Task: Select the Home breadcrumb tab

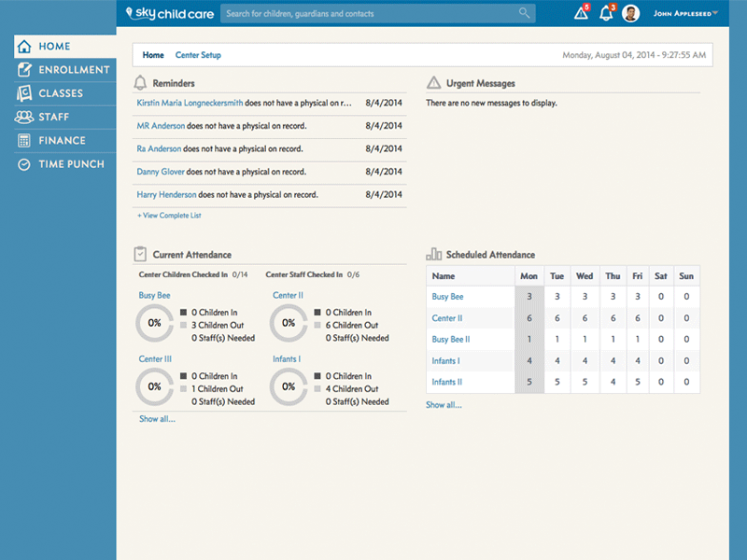Action: click(153, 55)
